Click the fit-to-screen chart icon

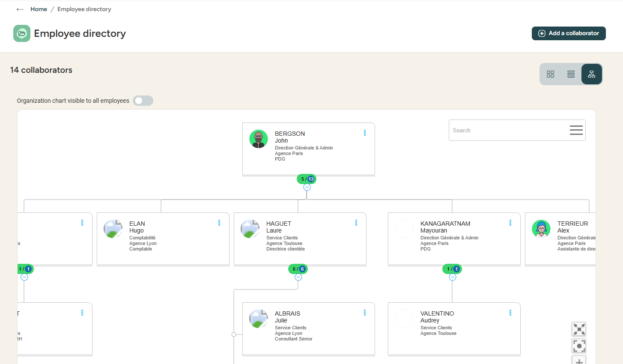pyautogui.click(x=579, y=329)
